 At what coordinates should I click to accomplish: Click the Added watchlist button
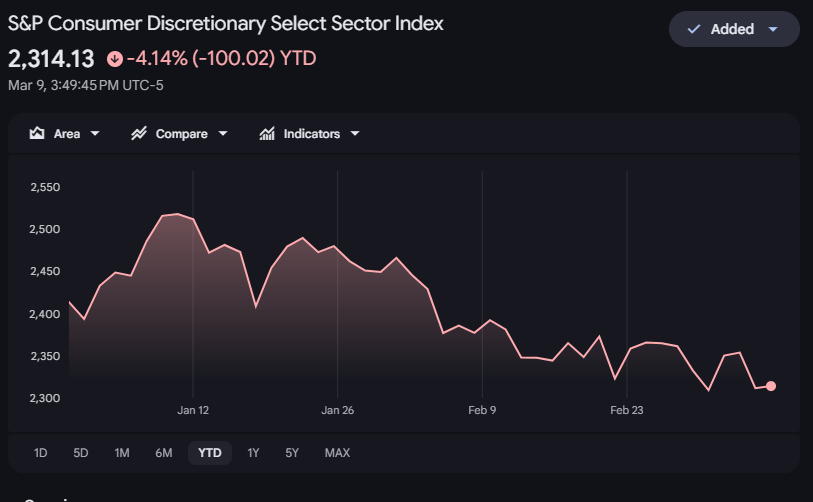(x=733, y=29)
